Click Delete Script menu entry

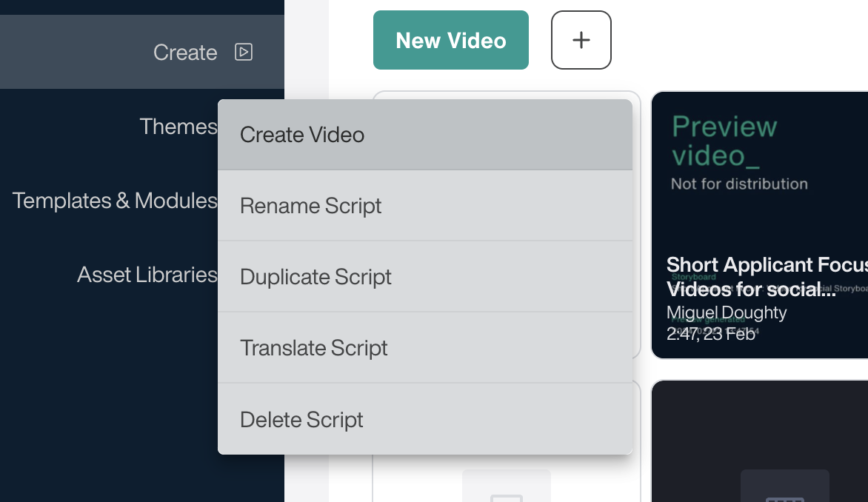click(301, 419)
